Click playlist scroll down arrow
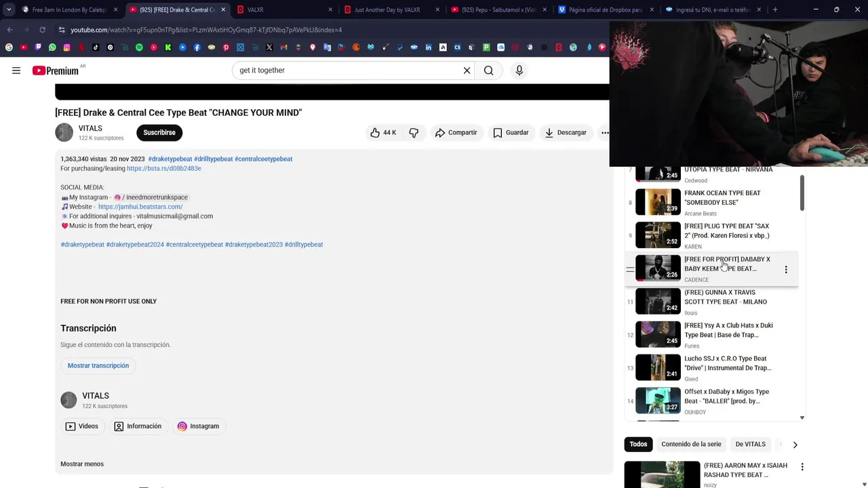Image resolution: width=868 pixels, height=488 pixels. [x=802, y=418]
